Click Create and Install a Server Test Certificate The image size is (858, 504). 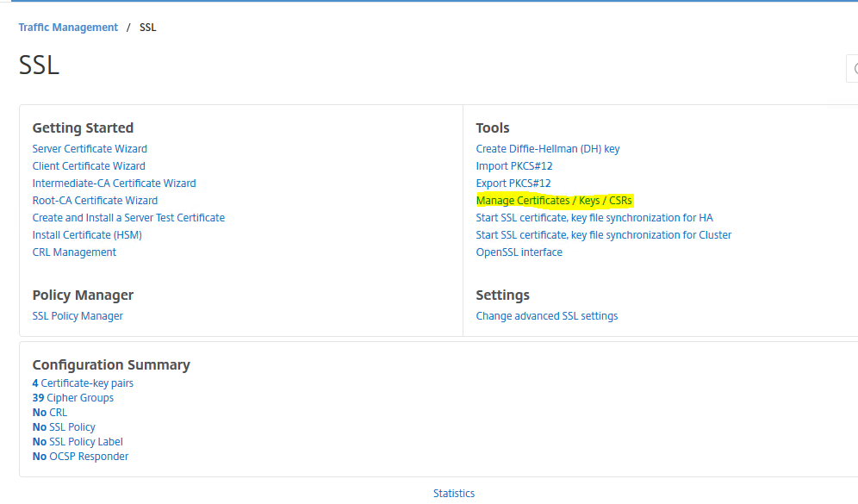(128, 218)
